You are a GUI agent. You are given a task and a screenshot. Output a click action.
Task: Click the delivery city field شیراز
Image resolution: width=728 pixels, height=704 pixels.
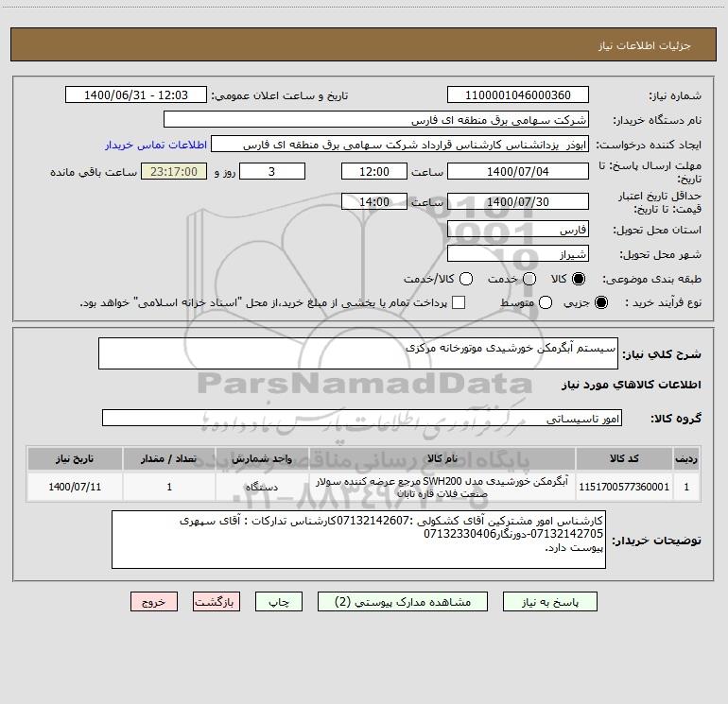click(518, 254)
